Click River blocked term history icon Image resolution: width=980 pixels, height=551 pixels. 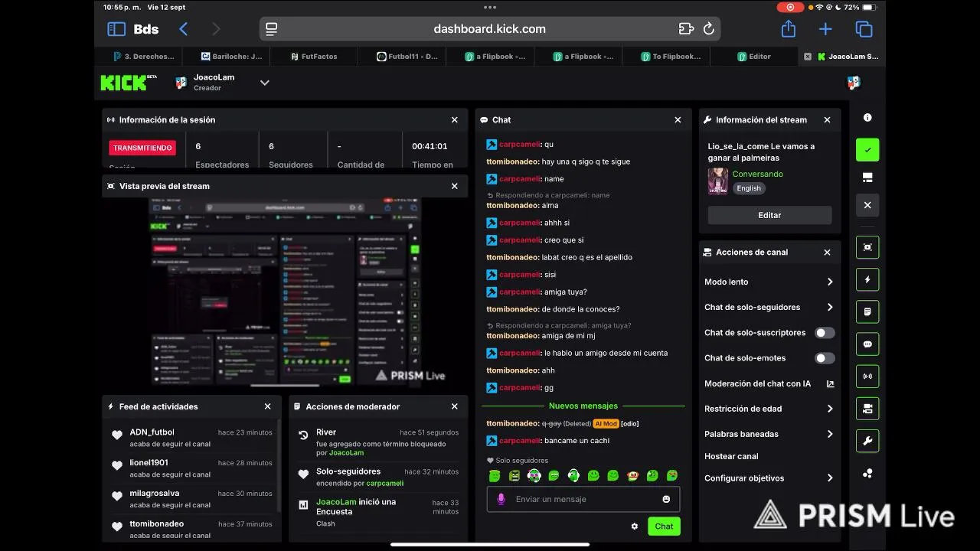tap(303, 435)
